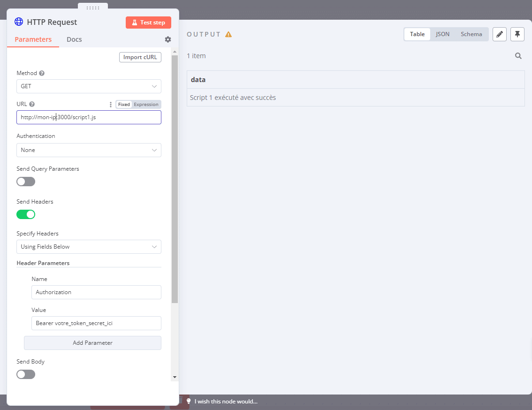The height and width of the screenshot is (410, 532).
Task: Open the 'I wish this node would...' link
Action: tap(226, 402)
